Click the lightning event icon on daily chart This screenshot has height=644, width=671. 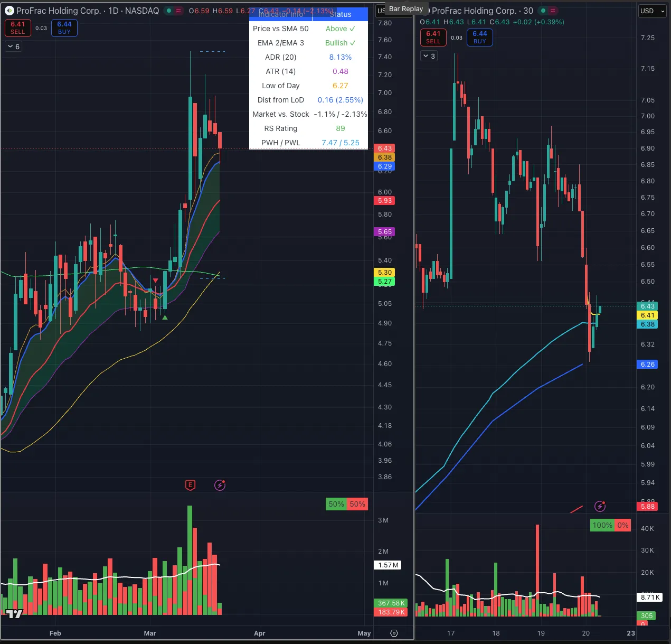[220, 485]
